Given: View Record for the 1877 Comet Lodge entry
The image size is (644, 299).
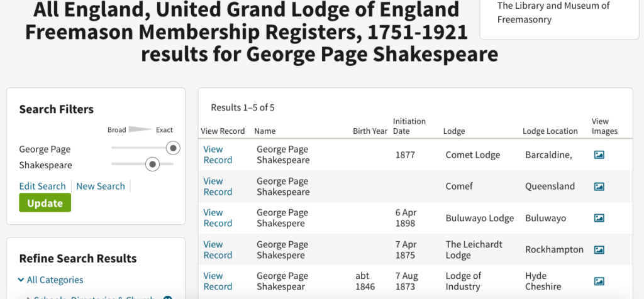Looking at the screenshot, I should click(x=218, y=155).
